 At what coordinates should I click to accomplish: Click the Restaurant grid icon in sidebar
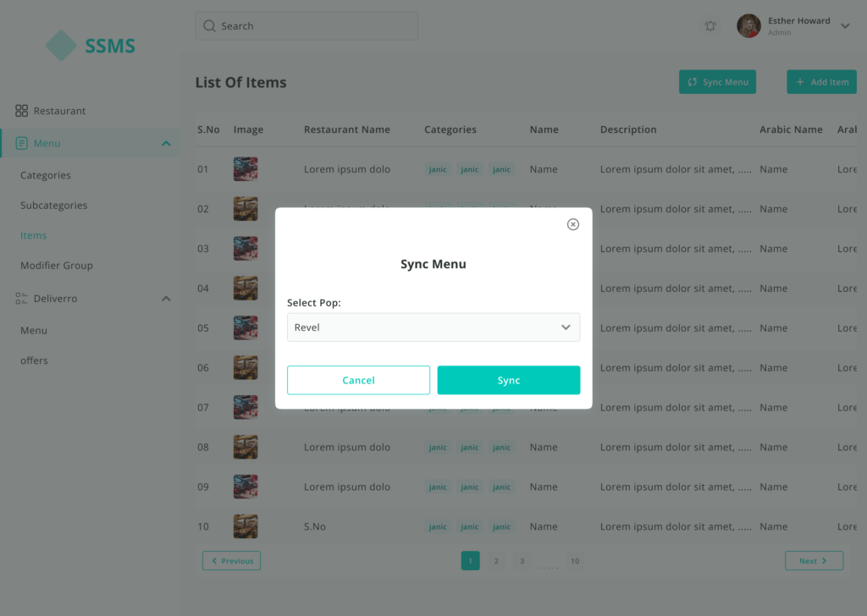coord(22,111)
